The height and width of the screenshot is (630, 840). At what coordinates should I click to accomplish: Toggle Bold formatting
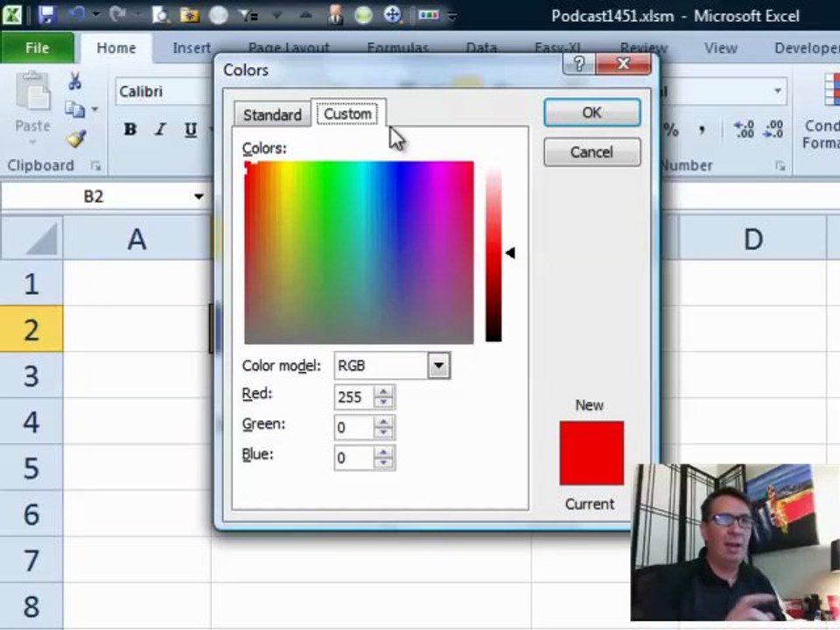point(129,129)
